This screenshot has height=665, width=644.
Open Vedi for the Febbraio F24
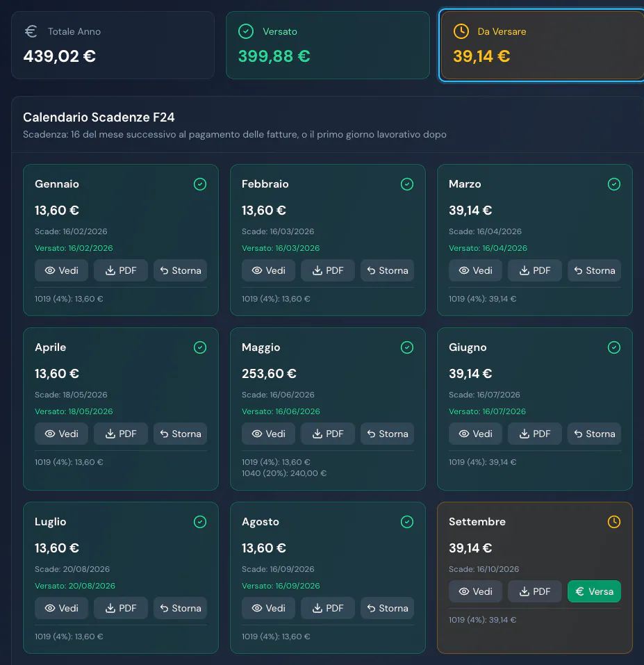[x=268, y=270]
